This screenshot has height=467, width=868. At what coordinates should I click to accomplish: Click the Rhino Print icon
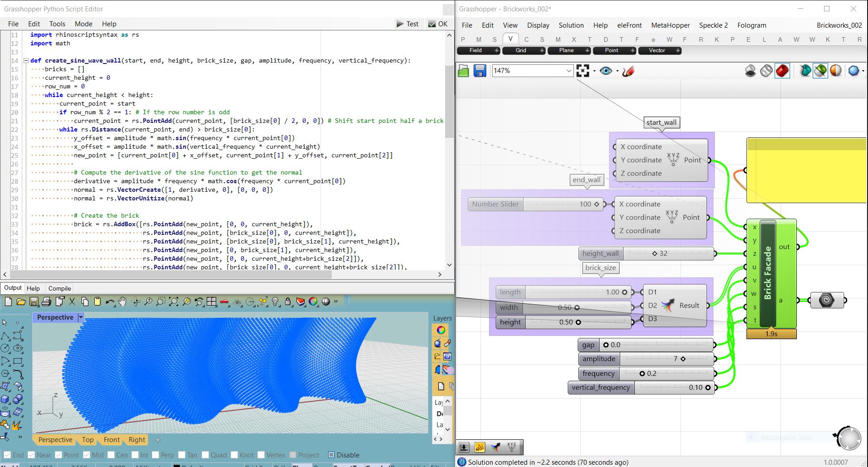coord(46,302)
